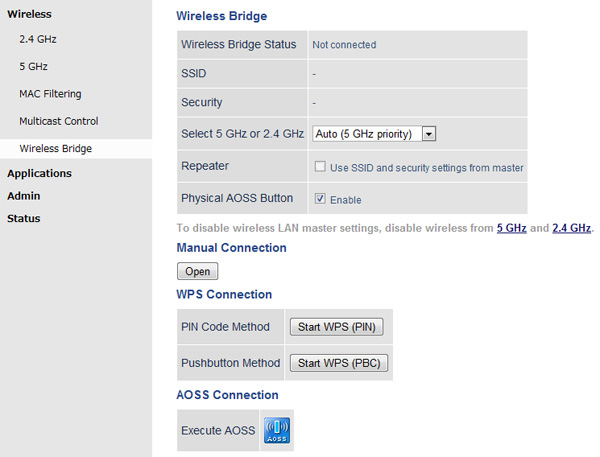Click the Start WPS (PIN) button
Viewport: 600px width, 457px height.
pyautogui.click(x=336, y=327)
